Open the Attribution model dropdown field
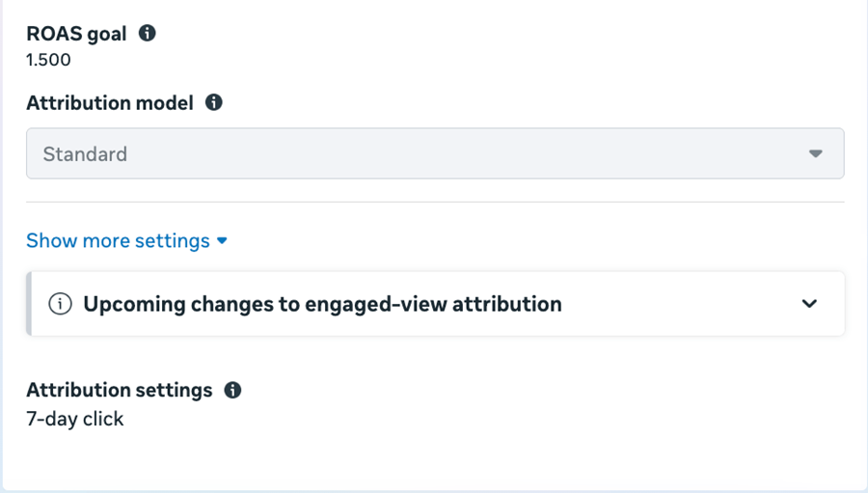 coord(434,153)
